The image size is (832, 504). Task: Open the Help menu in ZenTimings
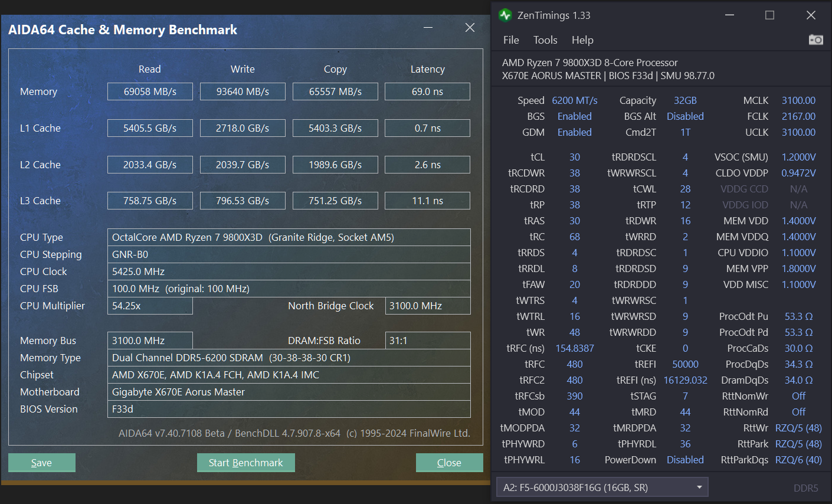coord(582,40)
